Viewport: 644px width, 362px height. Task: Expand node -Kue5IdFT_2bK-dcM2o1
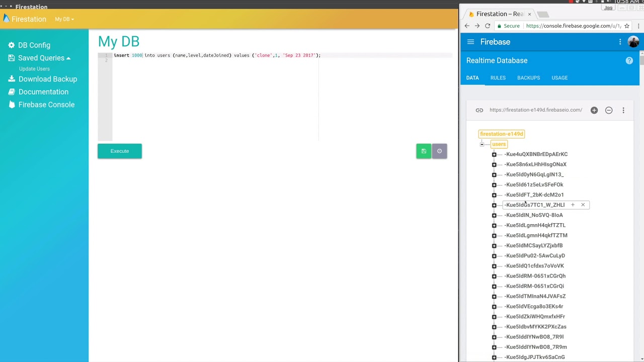494,195
